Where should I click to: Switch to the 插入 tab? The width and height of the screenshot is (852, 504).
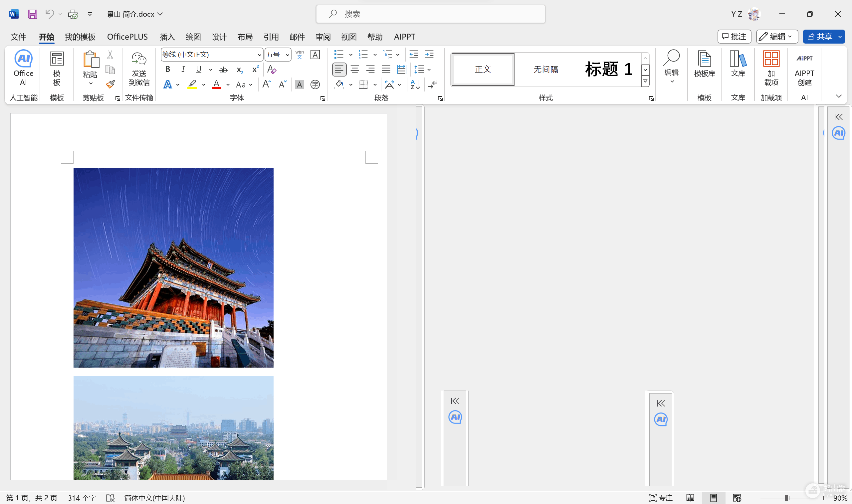click(x=167, y=37)
